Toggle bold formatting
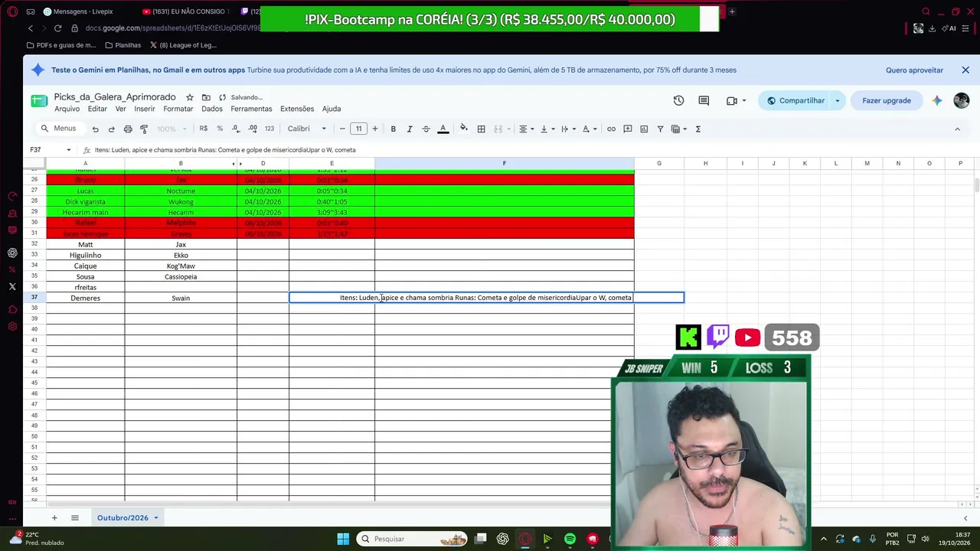 tap(393, 129)
